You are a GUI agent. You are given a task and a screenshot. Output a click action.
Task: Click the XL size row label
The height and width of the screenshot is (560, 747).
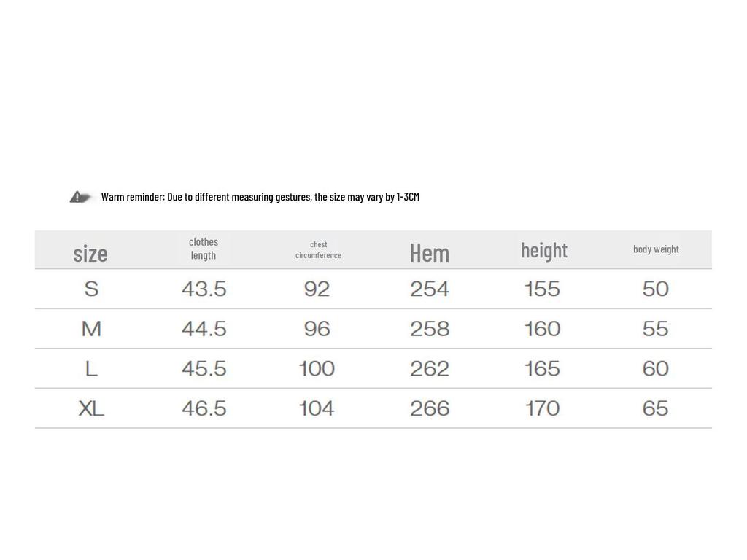[91, 408]
